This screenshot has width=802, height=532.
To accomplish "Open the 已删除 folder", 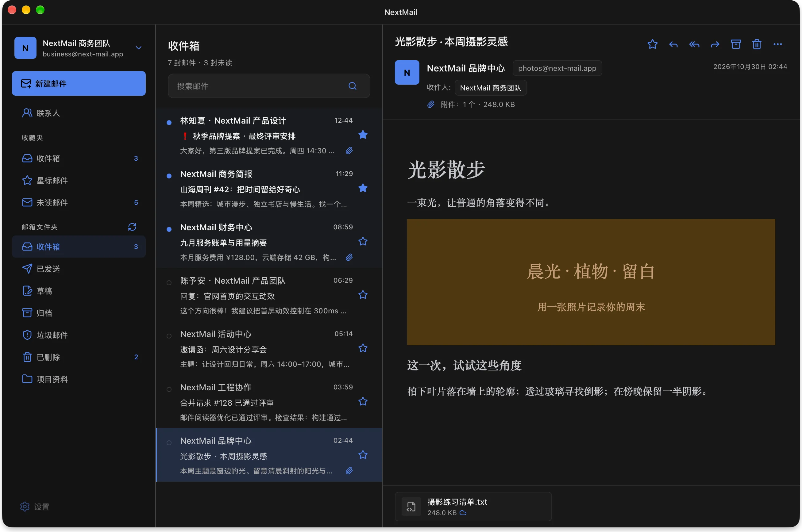I will (79, 357).
